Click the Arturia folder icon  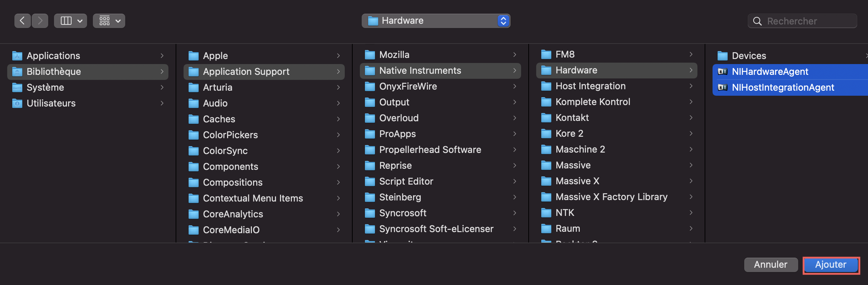[x=194, y=87]
